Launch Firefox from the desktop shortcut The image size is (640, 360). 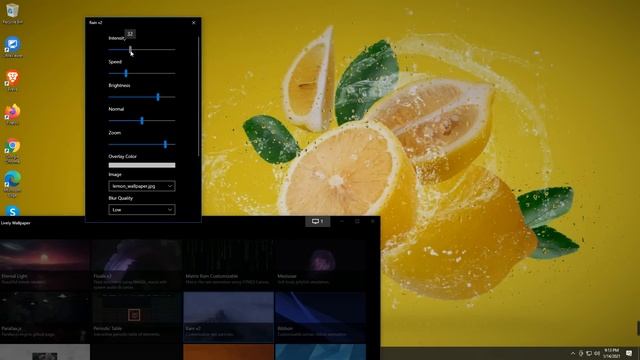click(x=12, y=114)
